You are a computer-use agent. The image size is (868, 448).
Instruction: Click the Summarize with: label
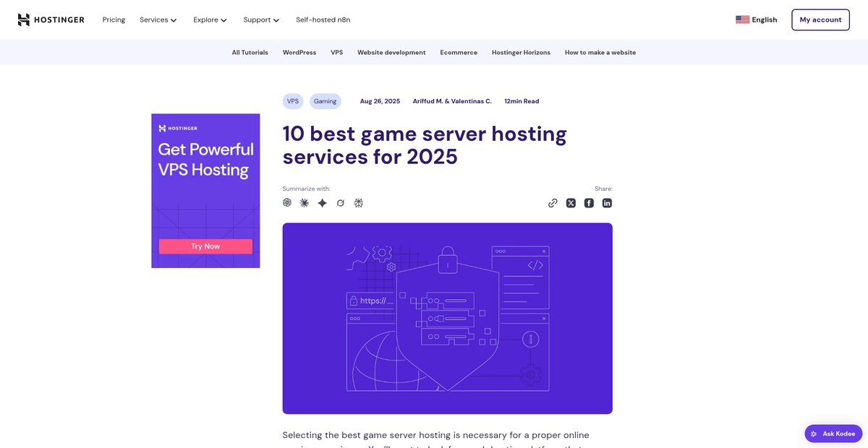coord(306,189)
